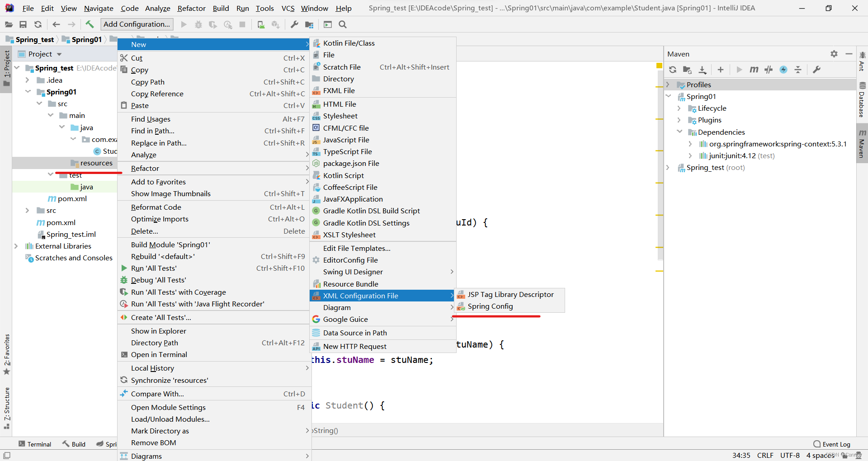The width and height of the screenshot is (868, 461).
Task: Click the Back navigation arrow
Action: 56,24
